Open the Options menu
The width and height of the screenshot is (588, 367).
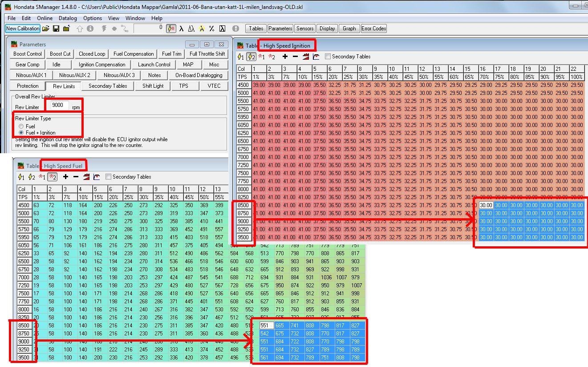93,18
